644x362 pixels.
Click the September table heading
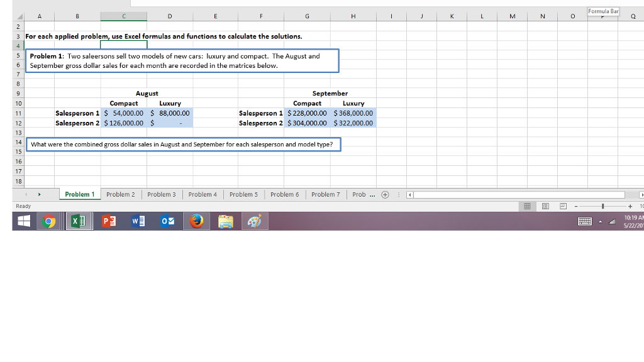(330, 94)
